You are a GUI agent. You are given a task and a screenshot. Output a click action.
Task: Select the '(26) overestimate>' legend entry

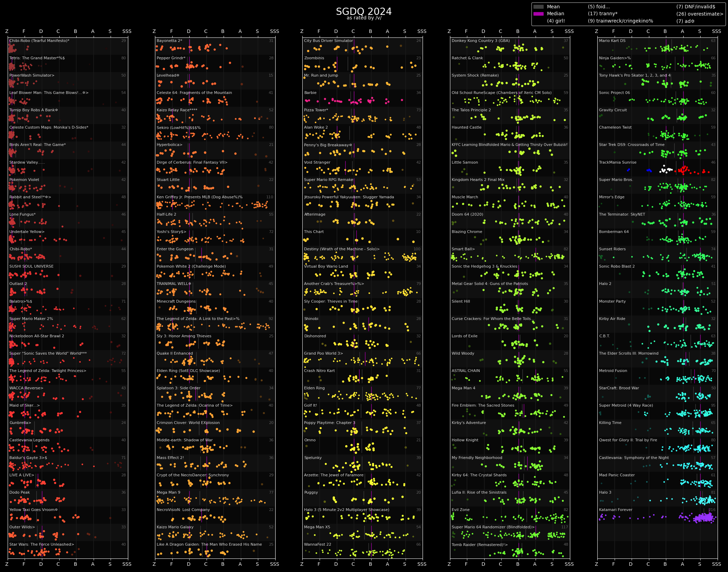700,14
